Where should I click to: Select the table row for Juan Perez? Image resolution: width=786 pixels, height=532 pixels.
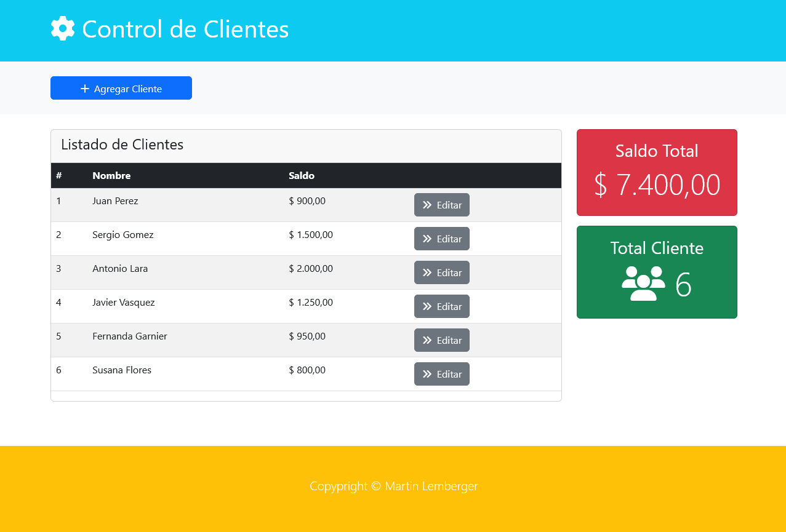(185, 201)
